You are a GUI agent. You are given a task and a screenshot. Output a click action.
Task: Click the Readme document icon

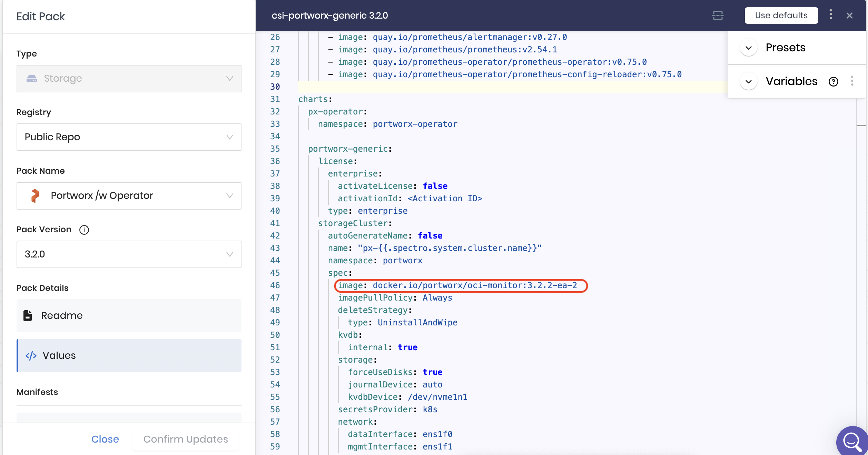tap(28, 316)
